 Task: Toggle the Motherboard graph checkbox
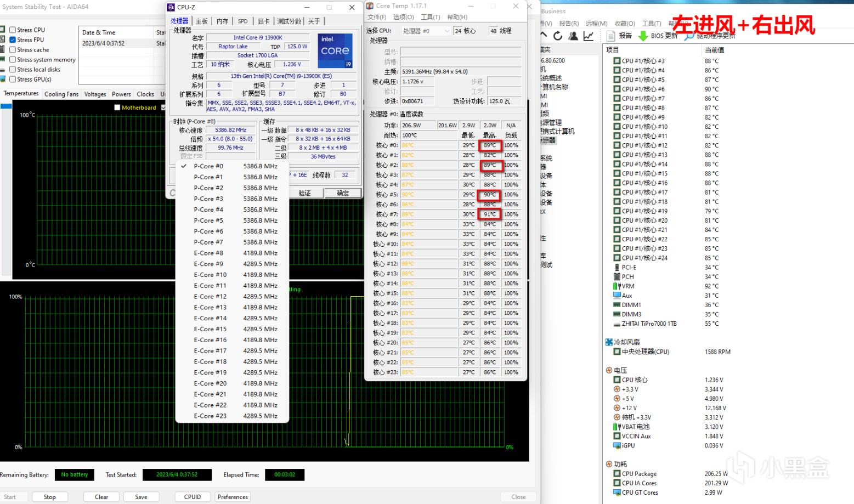[x=117, y=107]
